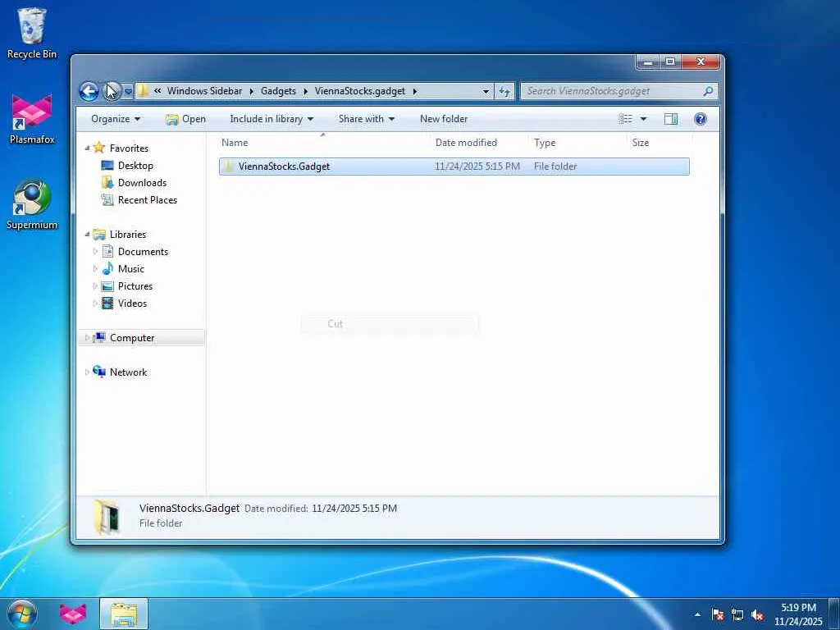Open the Organize menu
The width and height of the screenshot is (840, 630).
click(115, 119)
